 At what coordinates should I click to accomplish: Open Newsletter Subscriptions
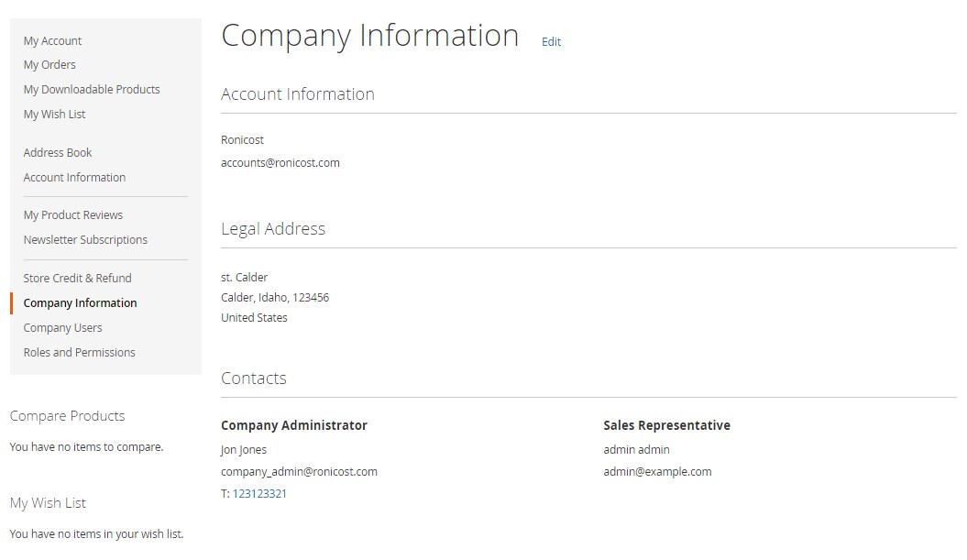(x=85, y=240)
